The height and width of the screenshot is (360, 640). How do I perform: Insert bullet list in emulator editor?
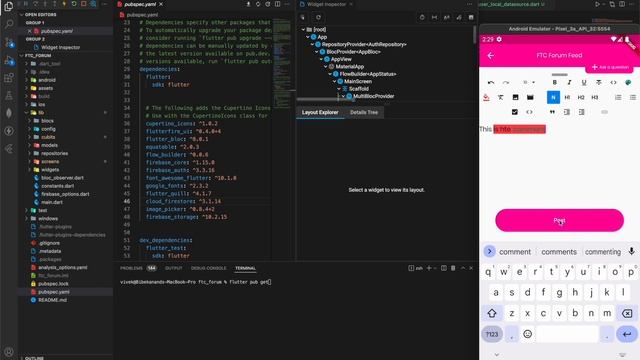pyautogui.click(x=633, y=97)
